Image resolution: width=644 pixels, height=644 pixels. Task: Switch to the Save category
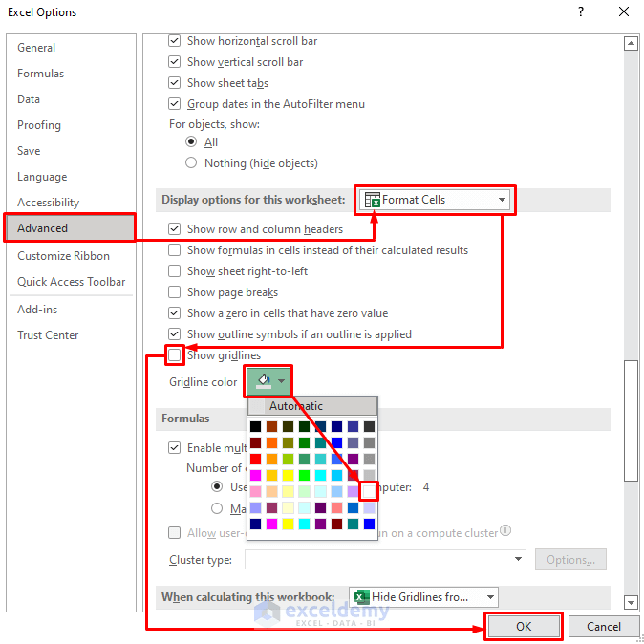[29, 151]
